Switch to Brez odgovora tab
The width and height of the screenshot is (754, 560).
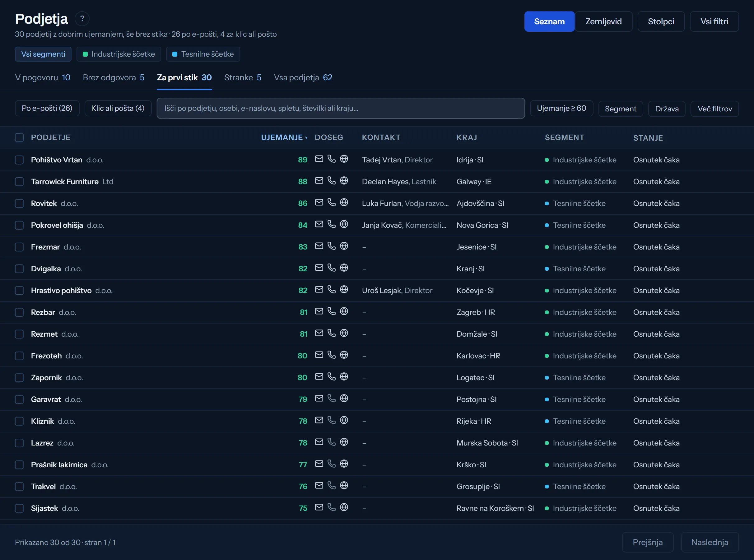click(x=114, y=78)
